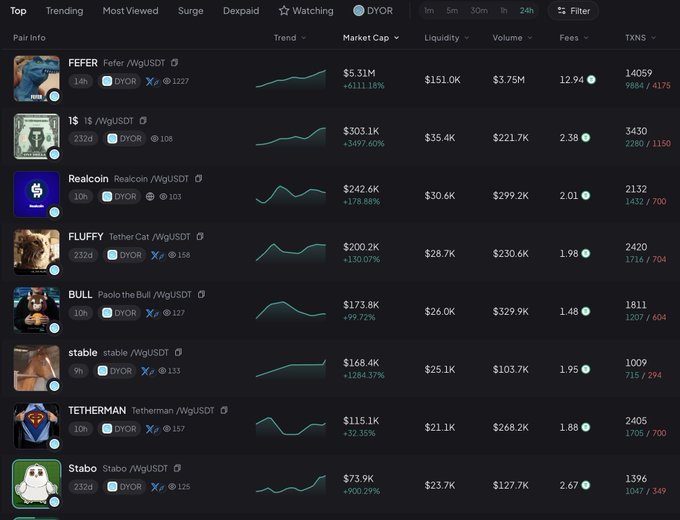Select the 24h timeframe toggle
680x520 pixels.
(526, 10)
